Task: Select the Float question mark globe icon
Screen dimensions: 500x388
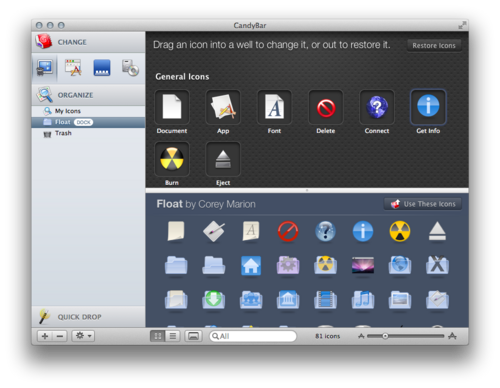Action: pyautogui.click(x=325, y=231)
